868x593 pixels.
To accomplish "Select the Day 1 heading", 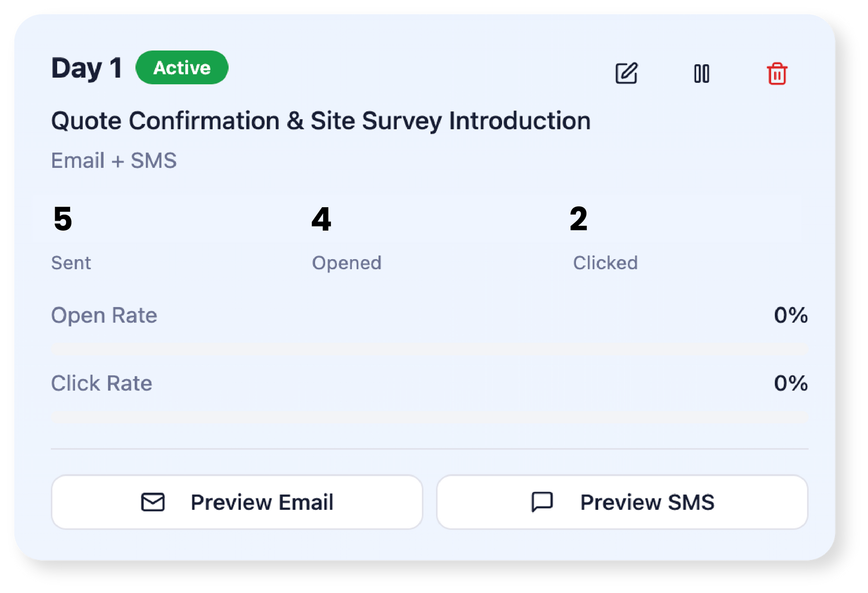I will tap(86, 68).
